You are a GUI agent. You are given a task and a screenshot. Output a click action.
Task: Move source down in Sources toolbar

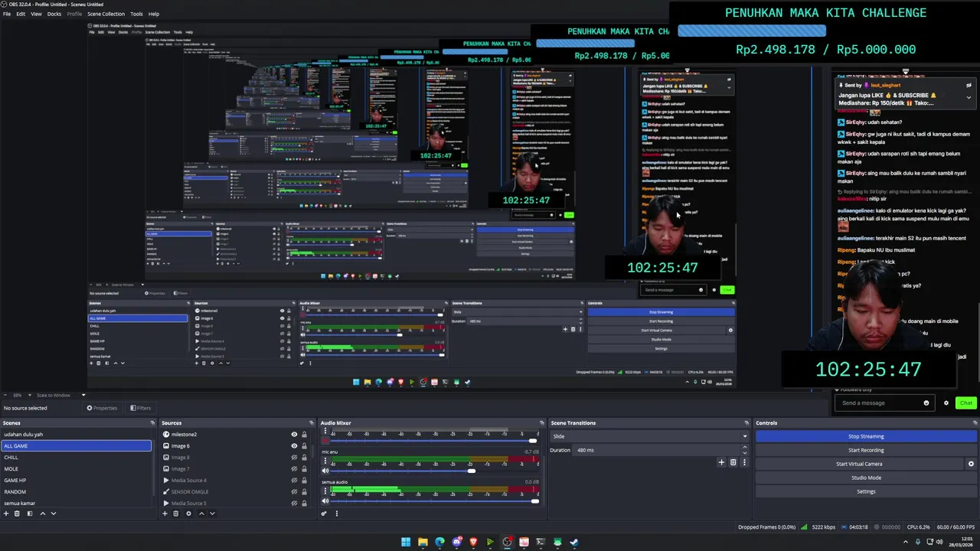212,514
